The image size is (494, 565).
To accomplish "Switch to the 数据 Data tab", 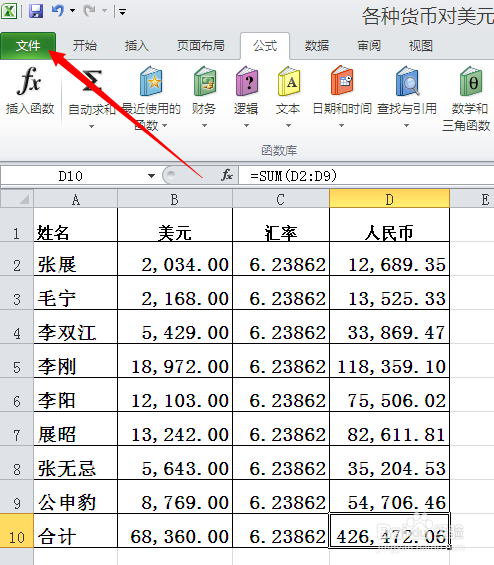I will pyautogui.click(x=317, y=46).
